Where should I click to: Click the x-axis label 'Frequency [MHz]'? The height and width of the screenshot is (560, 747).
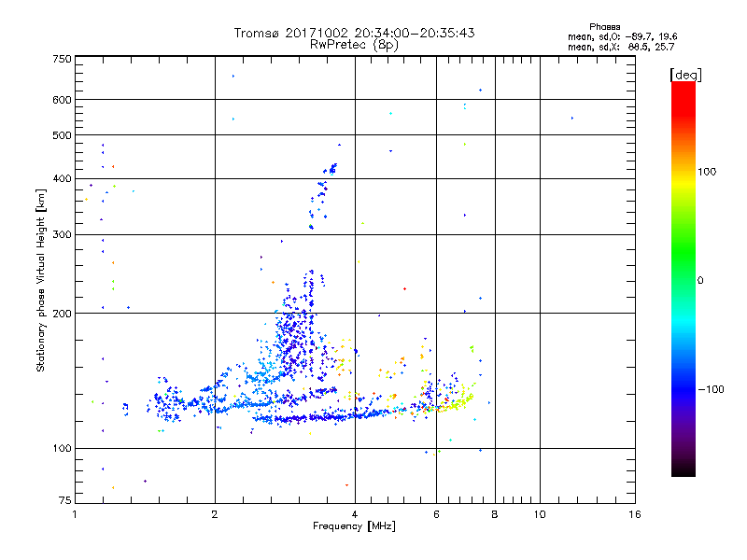(x=354, y=526)
